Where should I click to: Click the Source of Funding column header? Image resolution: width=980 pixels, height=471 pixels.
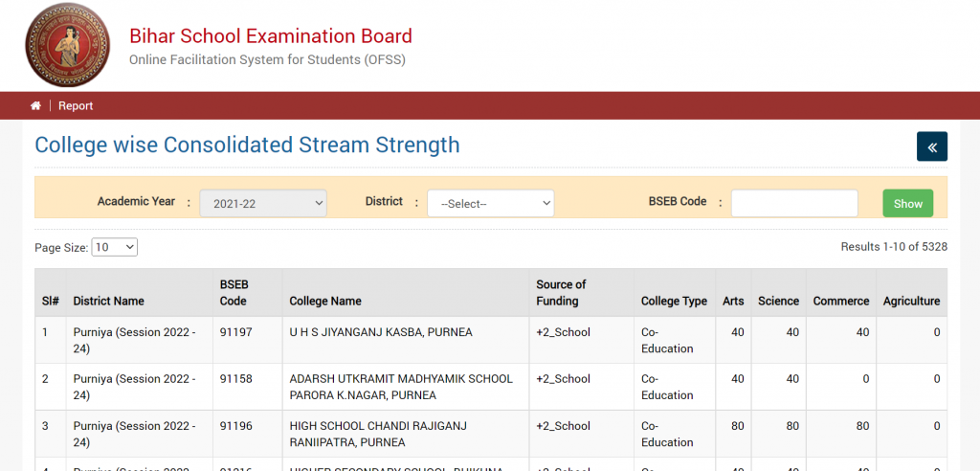click(x=561, y=292)
